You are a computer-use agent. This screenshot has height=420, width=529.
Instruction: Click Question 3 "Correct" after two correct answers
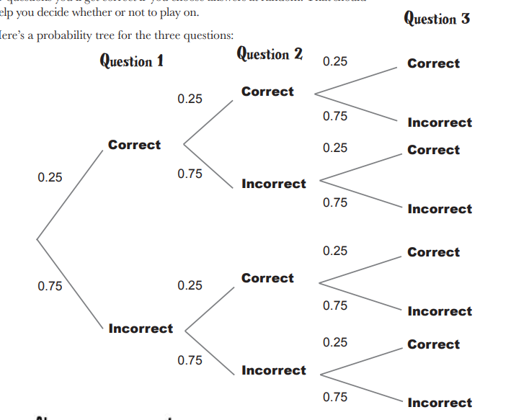(433, 63)
